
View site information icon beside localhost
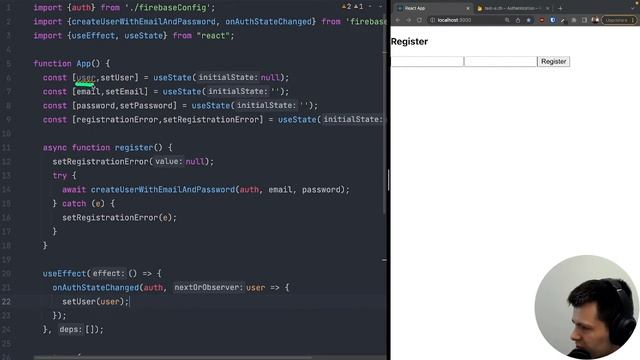tap(432, 20)
